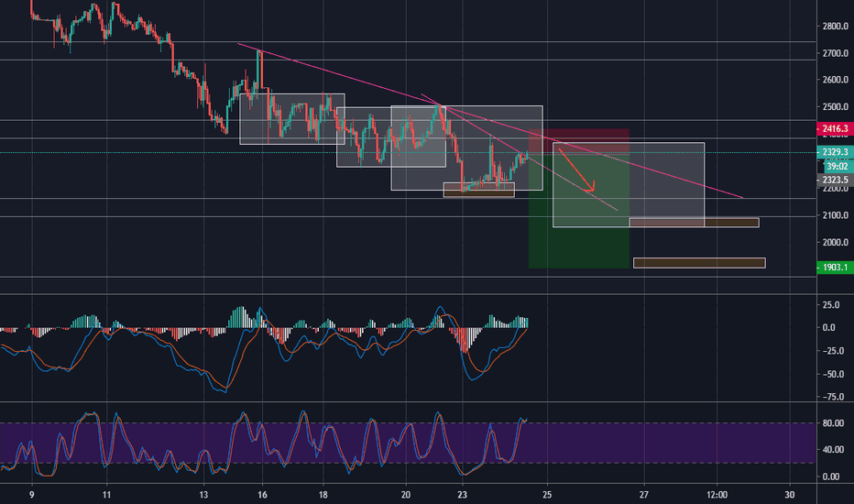Click the 40.00 stochastic scale label
854x504 pixels.
coord(833,450)
